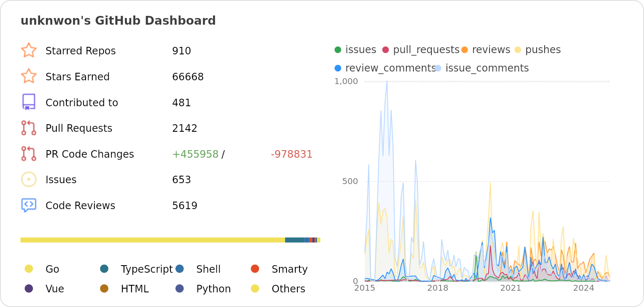
Task: Click the 500 y-axis label
Action: pos(350,182)
